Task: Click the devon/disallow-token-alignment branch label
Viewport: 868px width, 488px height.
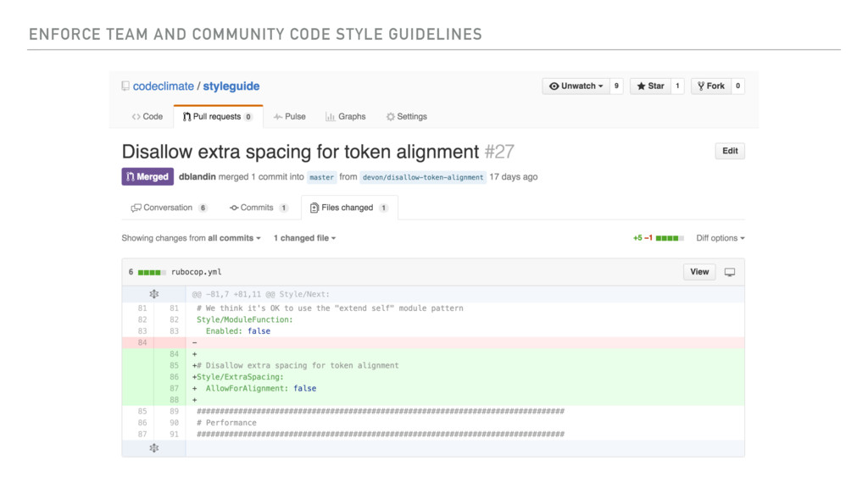Action: (x=423, y=178)
